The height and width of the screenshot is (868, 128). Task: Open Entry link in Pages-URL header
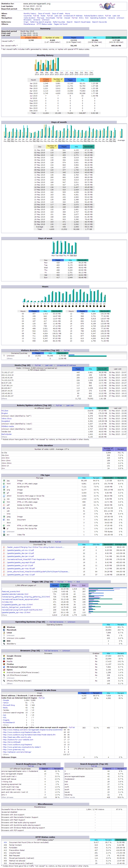pyautogui.click(x=70, y=581)
